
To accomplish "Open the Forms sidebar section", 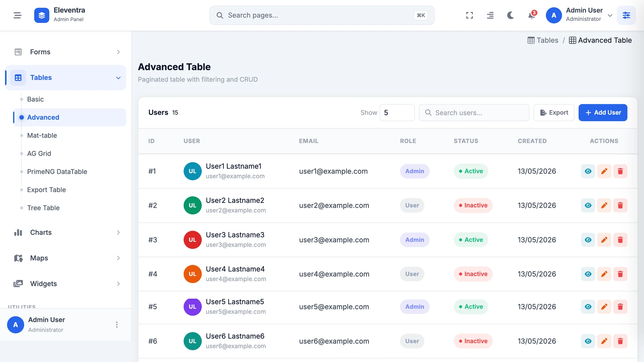I will tap(66, 52).
